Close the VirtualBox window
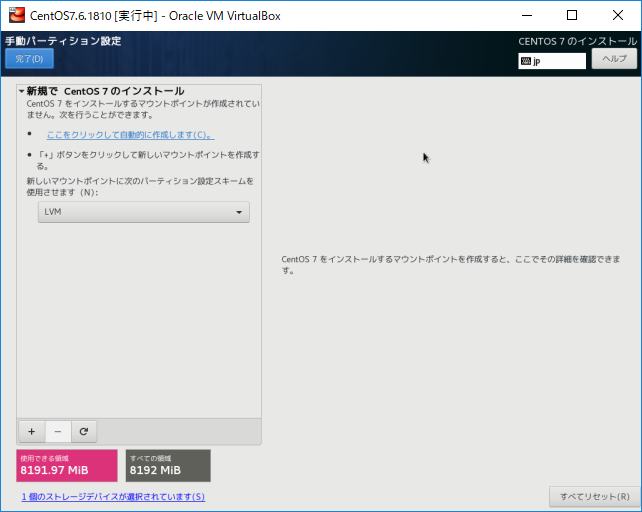This screenshot has height=512, width=642. (x=618, y=16)
